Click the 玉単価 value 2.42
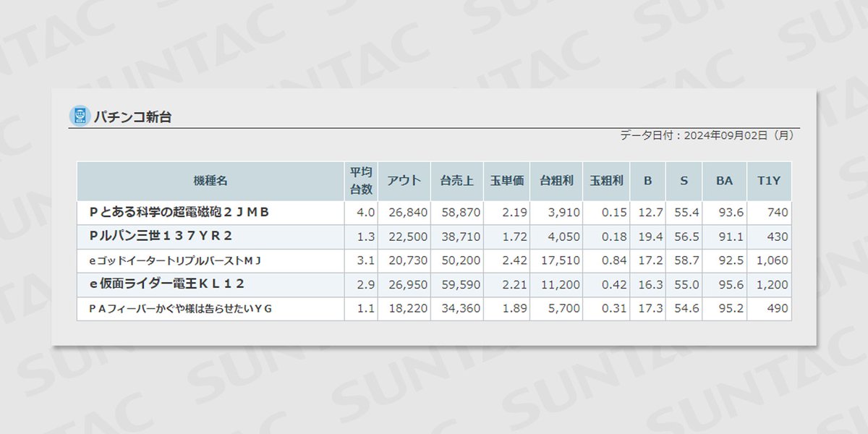 (516, 261)
